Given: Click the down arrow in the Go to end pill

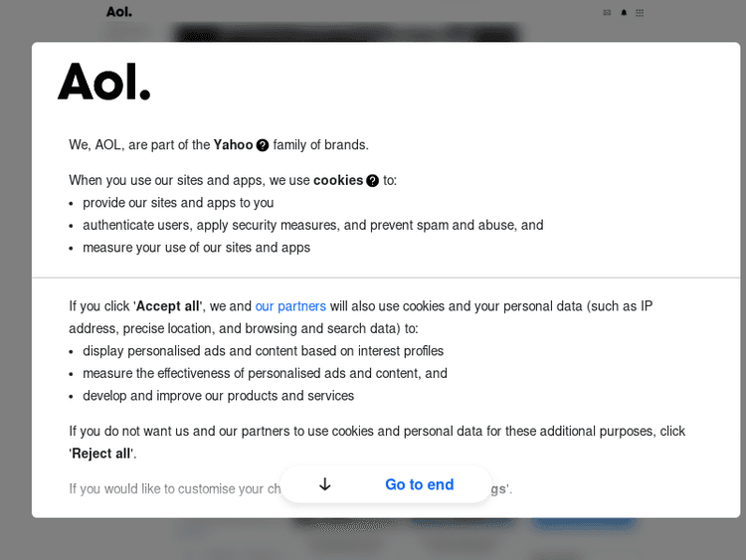Looking at the screenshot, I should pos(324,484).
